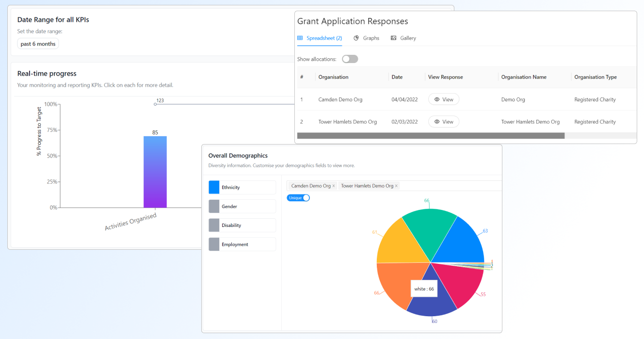Click the Activities Organised axis label
644x339 pixels.
coord(131,222)
